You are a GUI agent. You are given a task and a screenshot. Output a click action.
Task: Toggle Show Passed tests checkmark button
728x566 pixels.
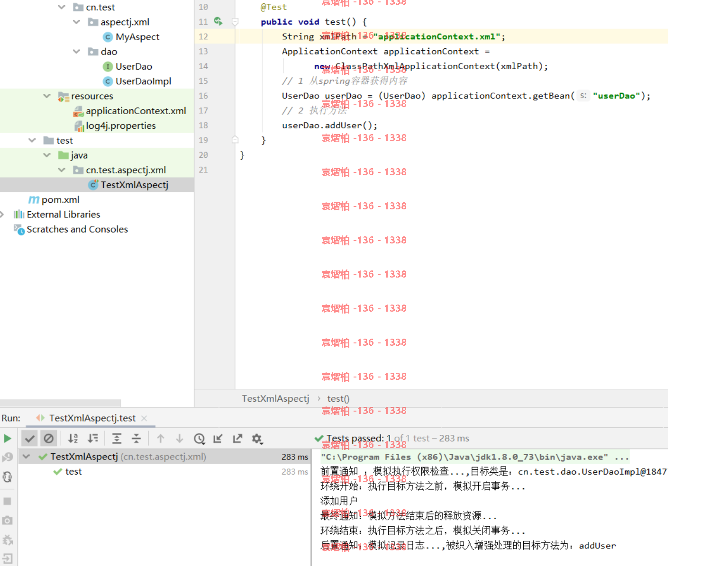(30, 439)
